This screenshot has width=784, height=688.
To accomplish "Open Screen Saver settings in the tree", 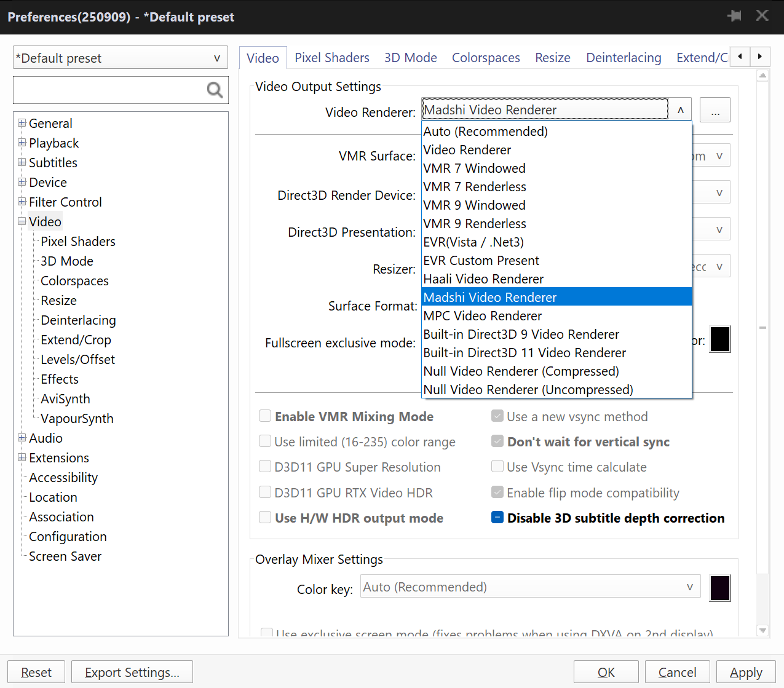I will 65,556.
